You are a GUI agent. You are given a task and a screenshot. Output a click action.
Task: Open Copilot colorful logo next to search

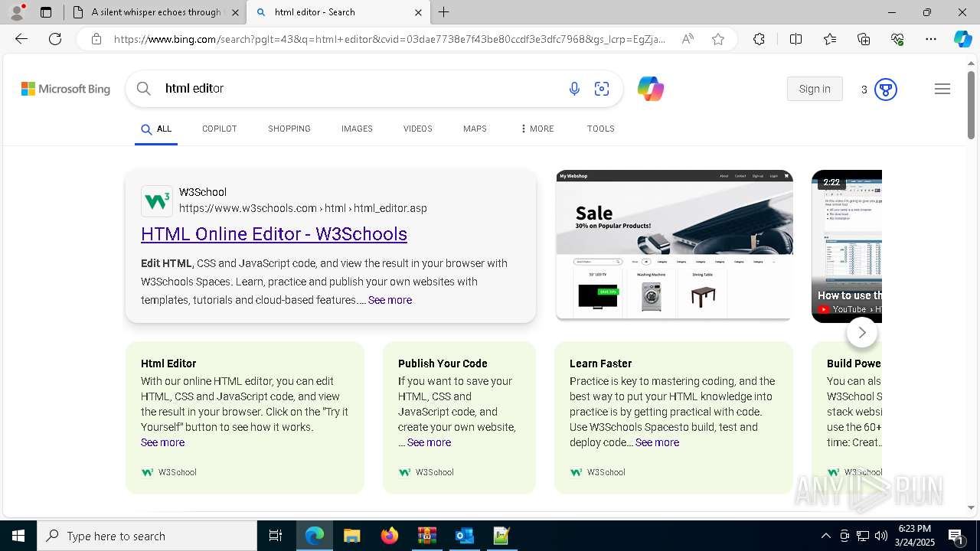(651, 89)
